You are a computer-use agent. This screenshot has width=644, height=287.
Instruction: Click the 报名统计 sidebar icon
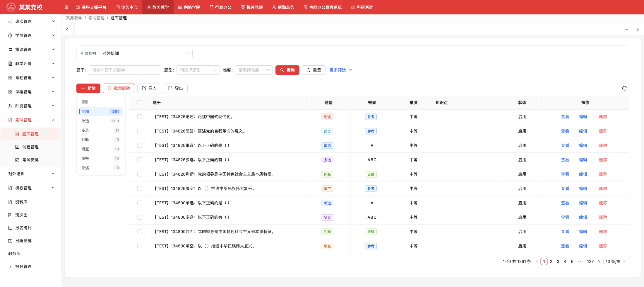(x=10, y=228)
